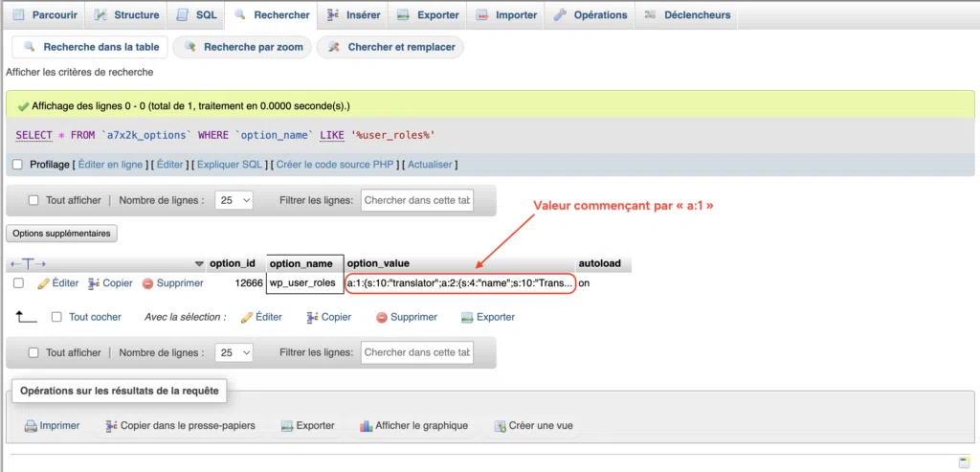Open the SQL tab
Image resolution: width=980 pixels, height=472 pixels.
[196, 15]
